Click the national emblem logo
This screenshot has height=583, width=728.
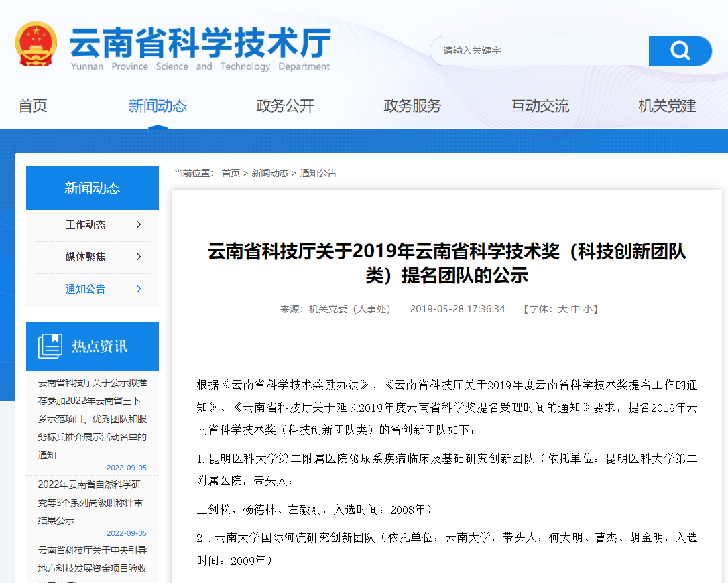36,44
